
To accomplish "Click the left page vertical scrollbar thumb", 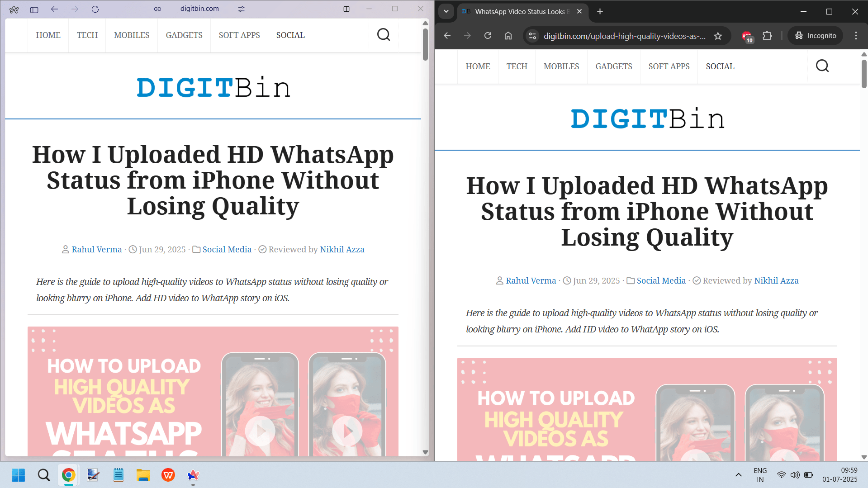I will [x=425, y=44].
